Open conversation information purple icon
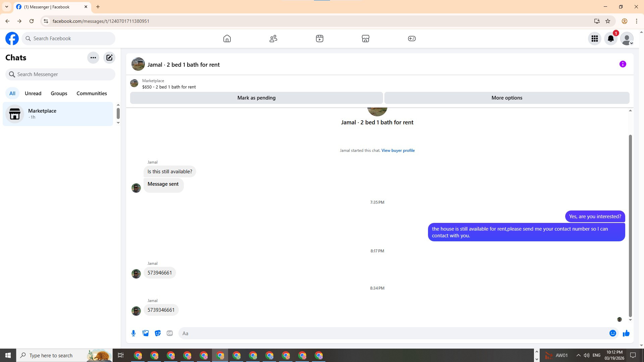 [x=623, y=64]
